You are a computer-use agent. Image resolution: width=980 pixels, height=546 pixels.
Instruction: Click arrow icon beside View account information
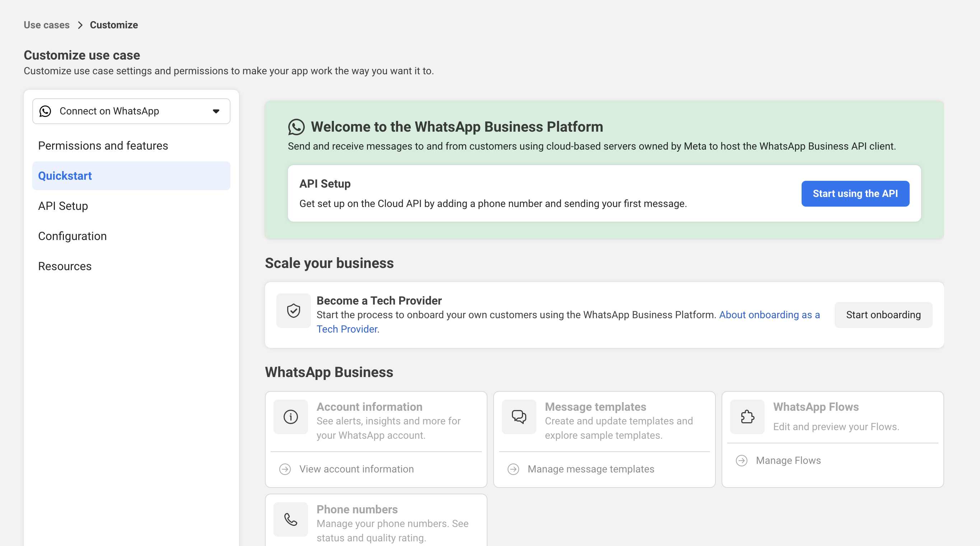(x=285, y=469)
